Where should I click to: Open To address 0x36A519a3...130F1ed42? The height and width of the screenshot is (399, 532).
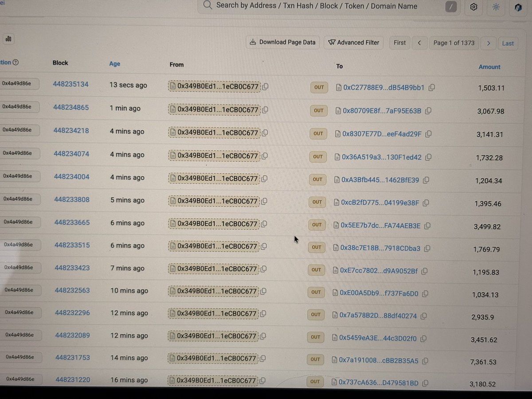pyautogui.click(x=381, y=157)
